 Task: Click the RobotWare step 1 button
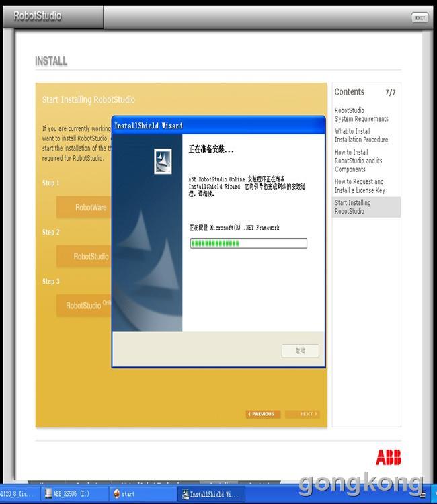pyautogui.click(x=84, y=208)
